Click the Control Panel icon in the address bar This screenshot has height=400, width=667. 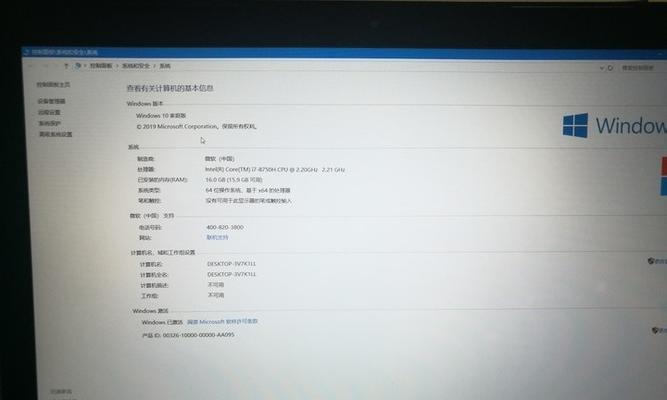coord(78,66)
